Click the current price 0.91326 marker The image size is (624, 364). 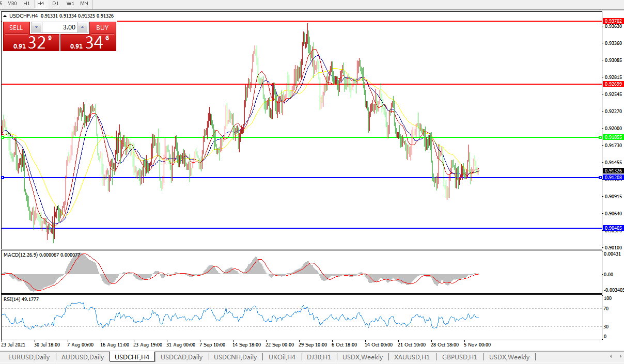[x=613, y=170]
